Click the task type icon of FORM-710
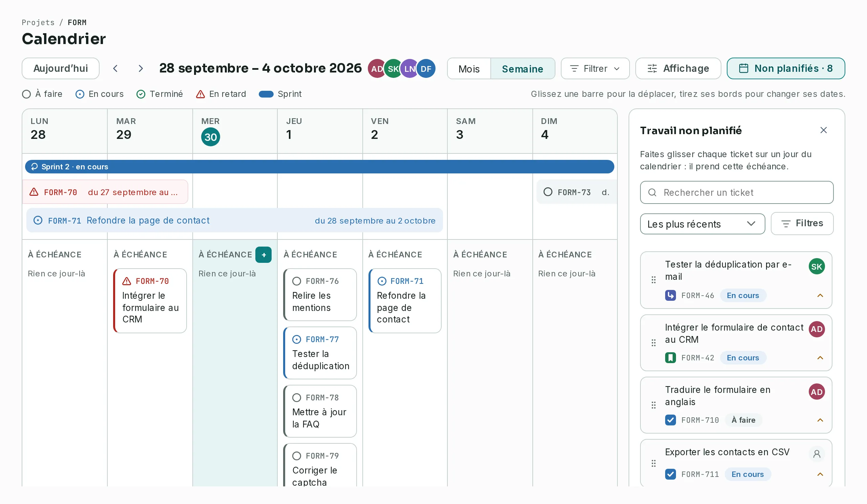The image size is (867, 504). (670, 420)
